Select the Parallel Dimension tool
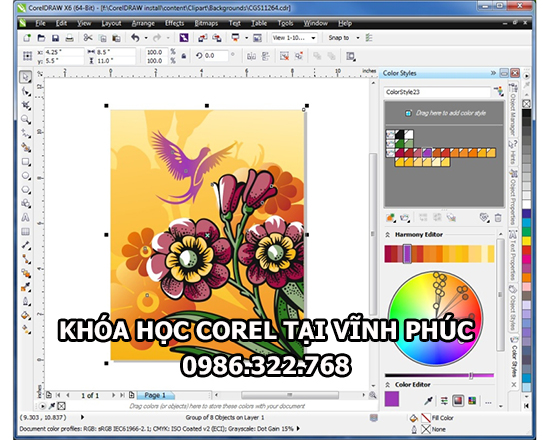Viewport: 550px width, 440px height. click(26, 246)
